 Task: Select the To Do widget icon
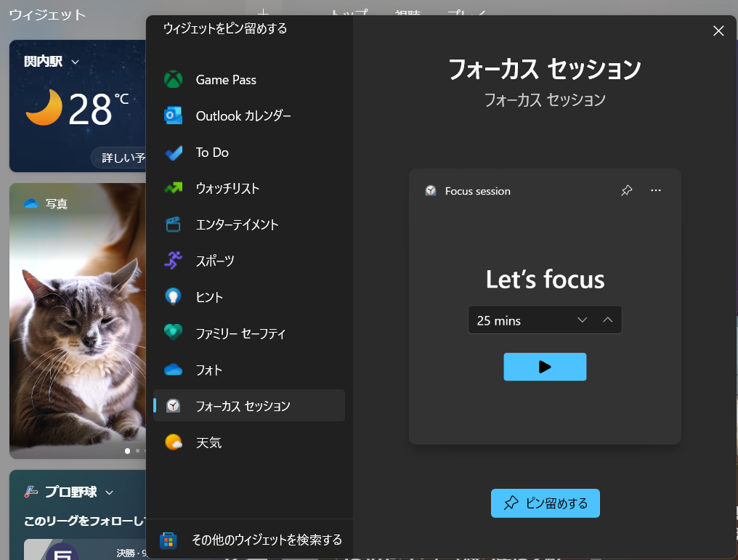[173, 152]
